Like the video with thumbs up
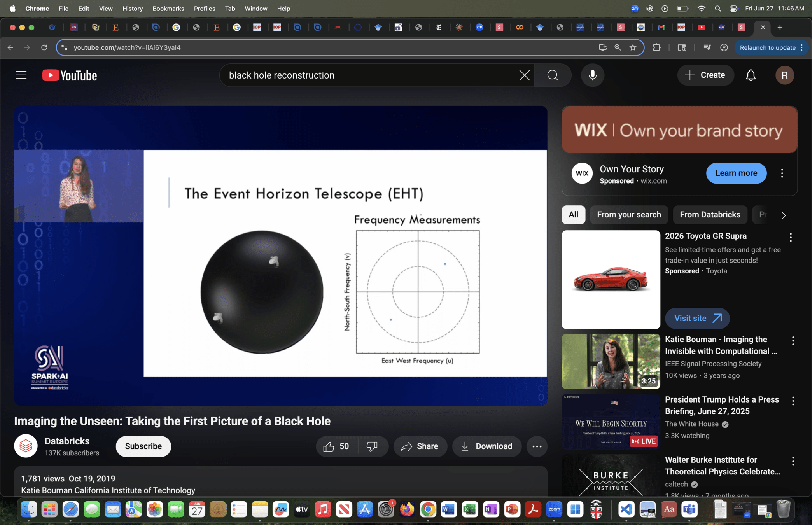 329,446
